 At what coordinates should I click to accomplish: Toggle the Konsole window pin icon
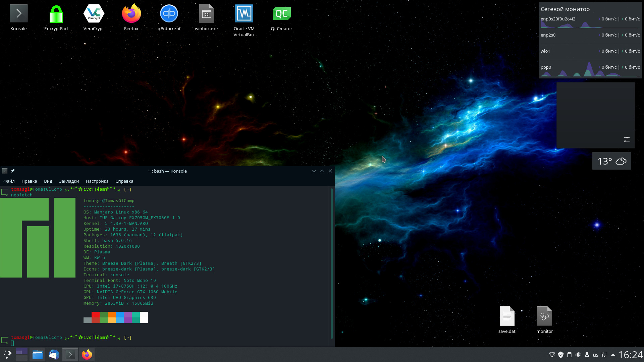pyautogui.click(x=13, y=171)
